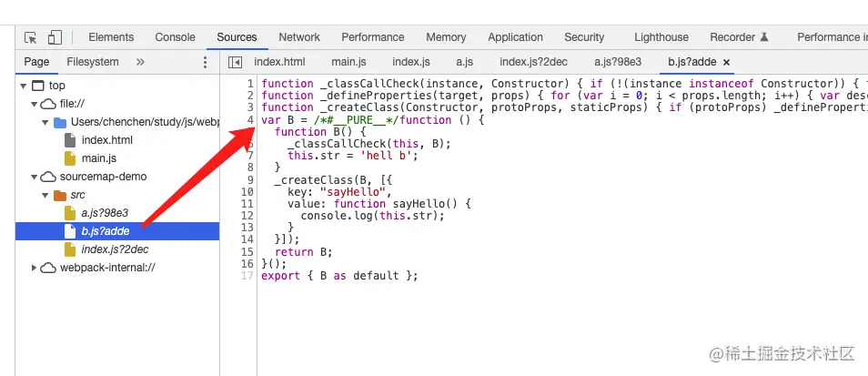Collapse the Users/chenchen folder arrow

point(45,122)
